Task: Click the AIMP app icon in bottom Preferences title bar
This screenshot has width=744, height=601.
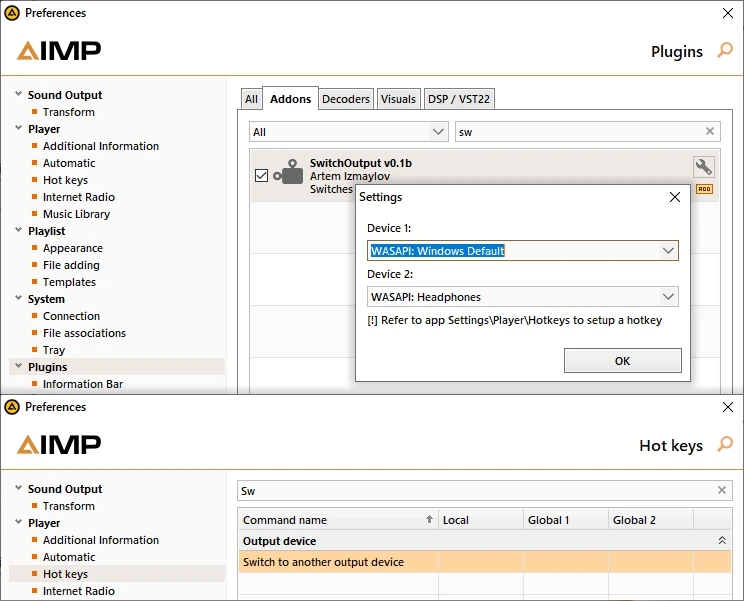Action: (x=12, y=407)
